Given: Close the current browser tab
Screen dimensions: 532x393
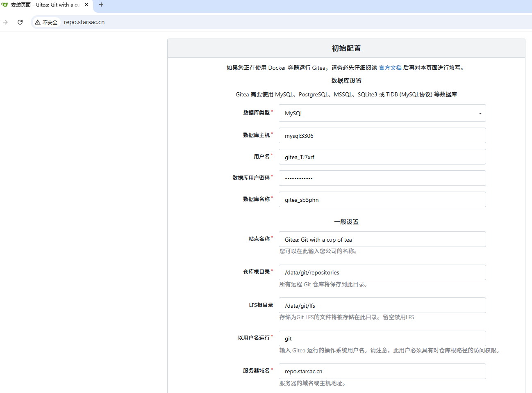Looking at the screenshot, I should [86, 5].
